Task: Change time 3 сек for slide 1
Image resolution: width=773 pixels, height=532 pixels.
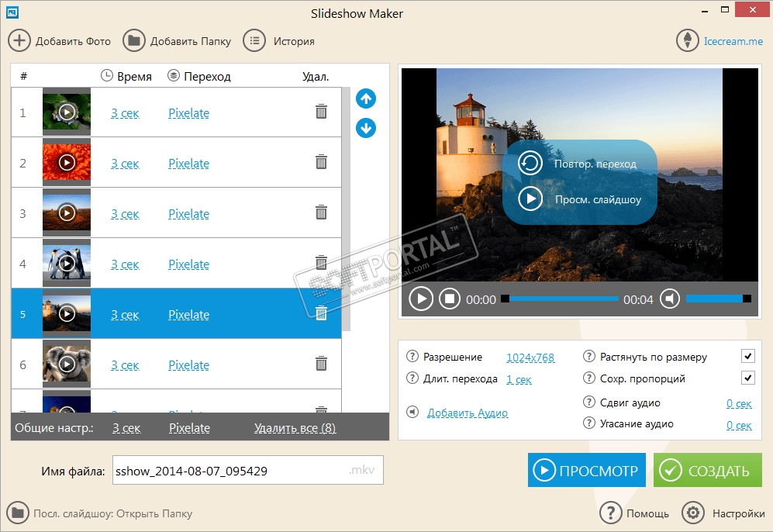Action: coord(125,113)
